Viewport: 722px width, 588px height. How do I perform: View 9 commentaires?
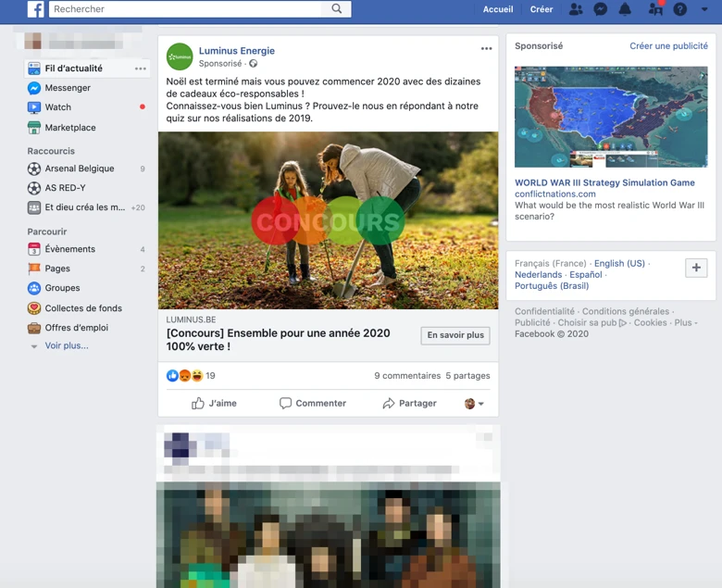(x=407, y=376)
